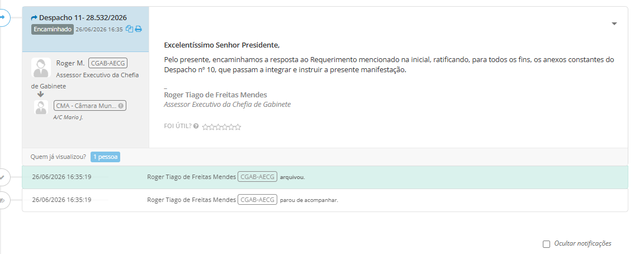The width and height of the screenshot is (644, 254).
Task: Click the CMA recipient avatar icon
Action: pos(41,107)
